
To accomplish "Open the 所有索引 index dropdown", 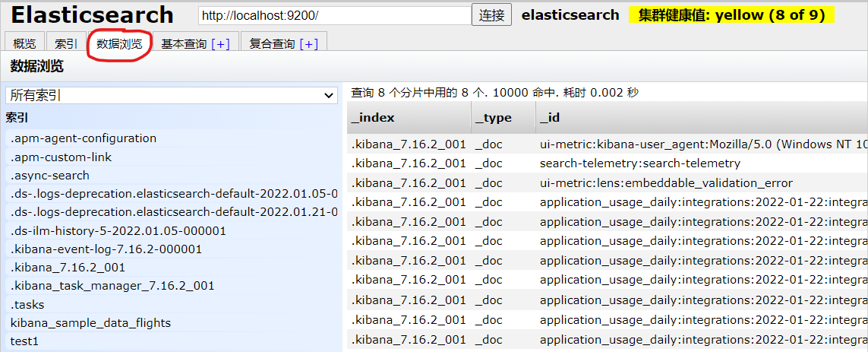I will coord(172,95).
